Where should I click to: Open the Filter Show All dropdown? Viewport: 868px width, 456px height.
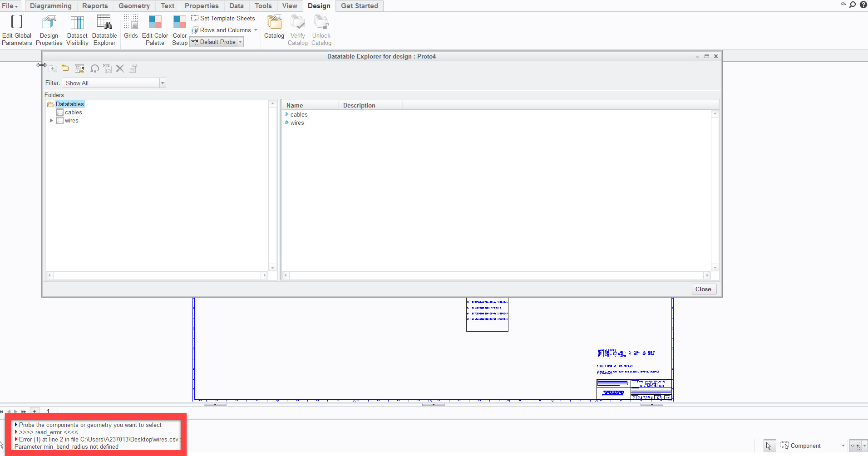(114, 83)
